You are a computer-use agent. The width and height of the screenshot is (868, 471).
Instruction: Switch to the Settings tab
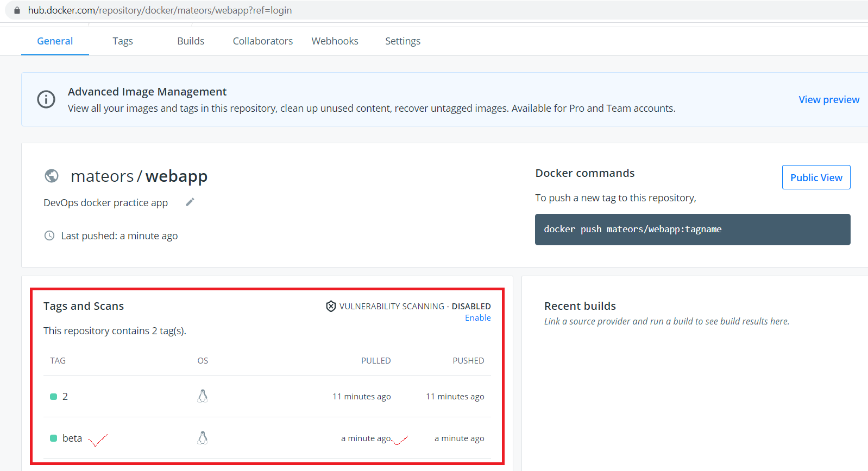click(x=402, y=41)
